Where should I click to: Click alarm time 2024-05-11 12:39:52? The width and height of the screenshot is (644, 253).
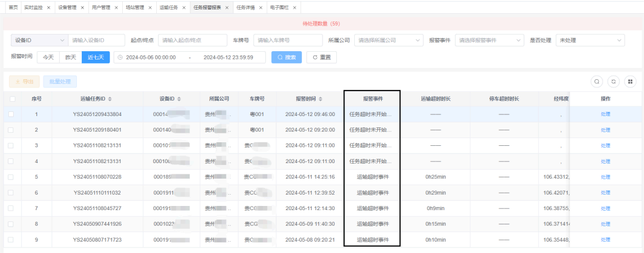click(310, 193)
